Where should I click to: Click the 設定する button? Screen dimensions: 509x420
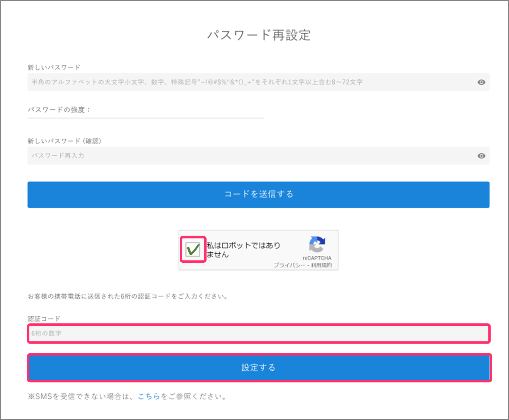259,367
